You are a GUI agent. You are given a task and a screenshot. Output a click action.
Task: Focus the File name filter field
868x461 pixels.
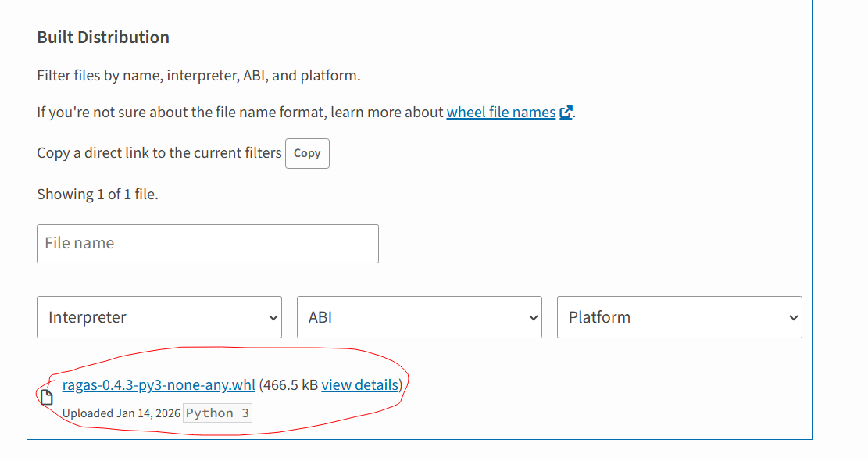[x=208, y=244]
